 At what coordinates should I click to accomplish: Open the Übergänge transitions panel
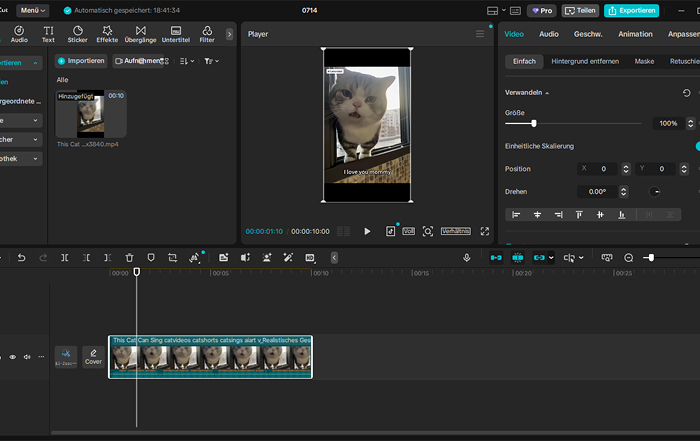click(141, 34)
